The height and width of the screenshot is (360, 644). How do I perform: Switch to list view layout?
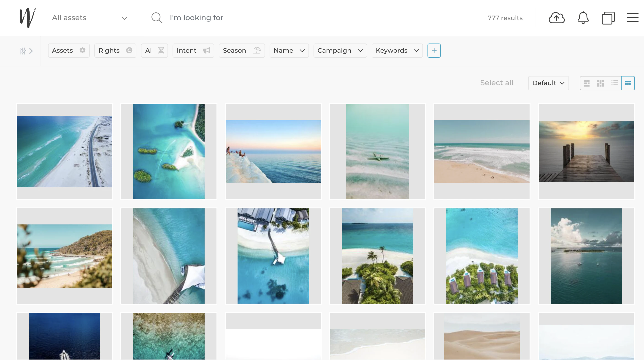pyautogui.click(x=614, y=83)
